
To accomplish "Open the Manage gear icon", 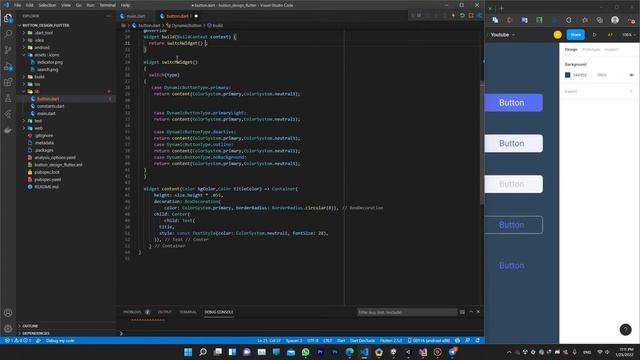I will pos(8,329).
